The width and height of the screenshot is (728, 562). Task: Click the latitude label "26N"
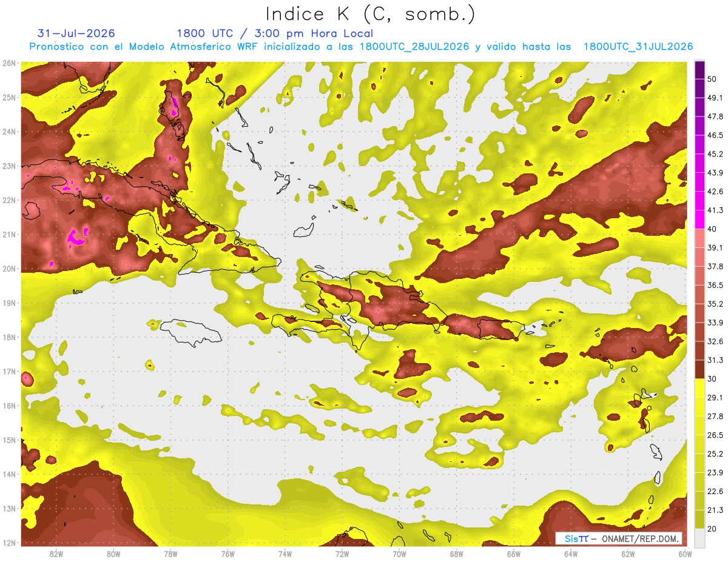pos(9,63)
